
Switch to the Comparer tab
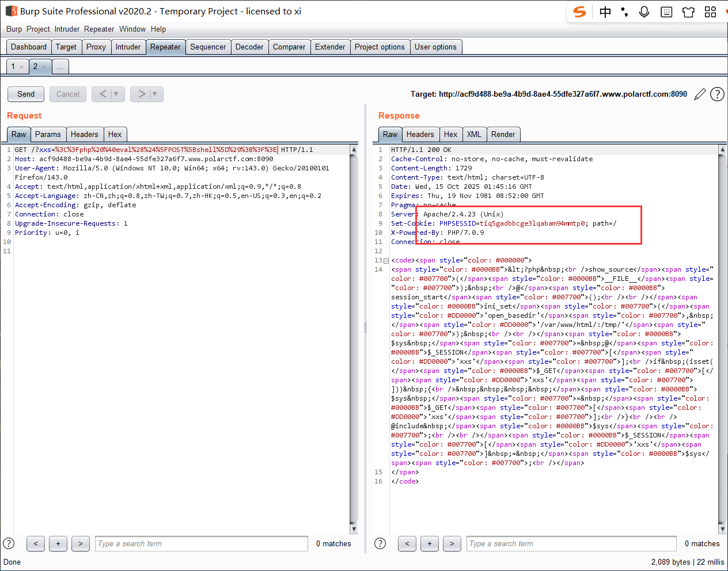(289, 47)
